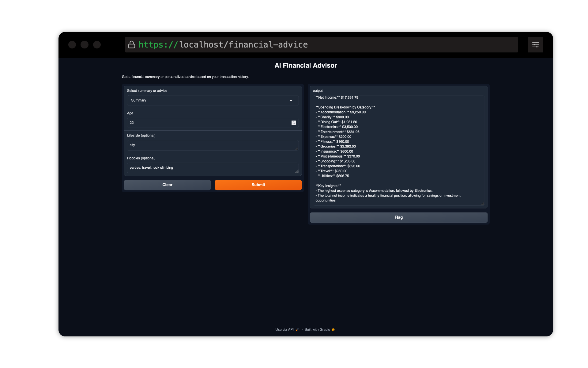
Task: Click the Submit button
Action: [258, 185]
